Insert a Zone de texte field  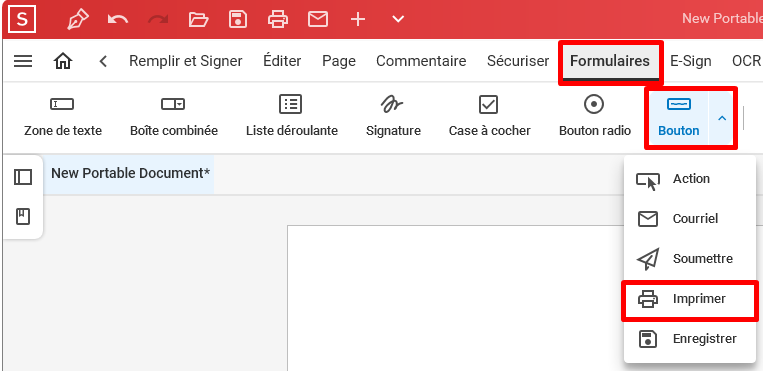(x=63, y=116)
